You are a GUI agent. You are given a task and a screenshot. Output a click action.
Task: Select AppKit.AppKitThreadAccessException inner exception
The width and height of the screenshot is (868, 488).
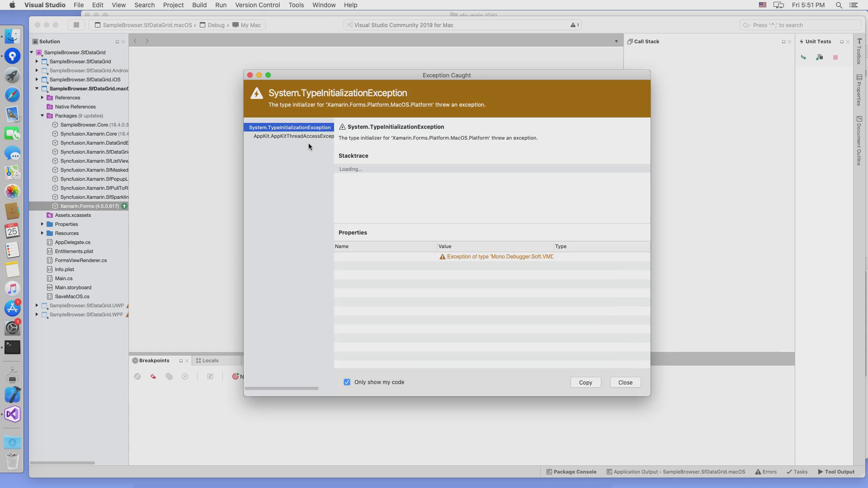point(293,136)
